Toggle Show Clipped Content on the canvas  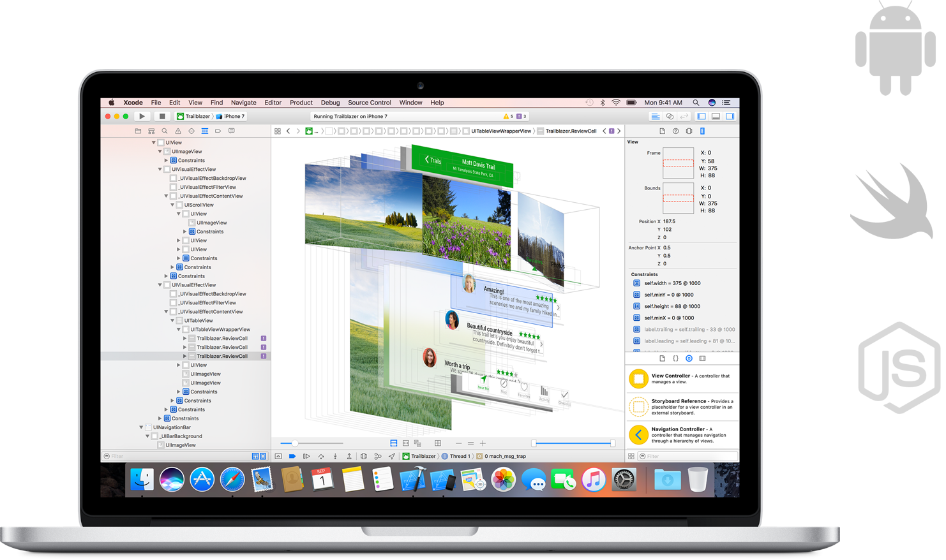point(393,443)
